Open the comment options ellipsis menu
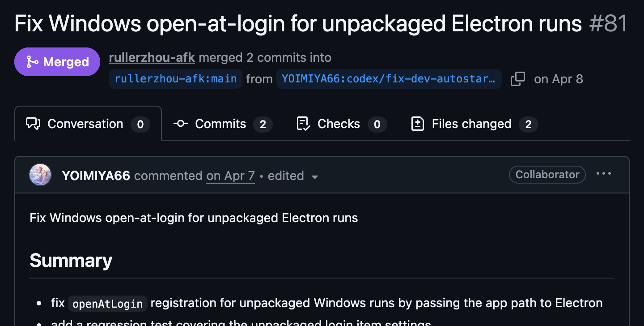Screen dimensions: 644x326 (604, 174)
